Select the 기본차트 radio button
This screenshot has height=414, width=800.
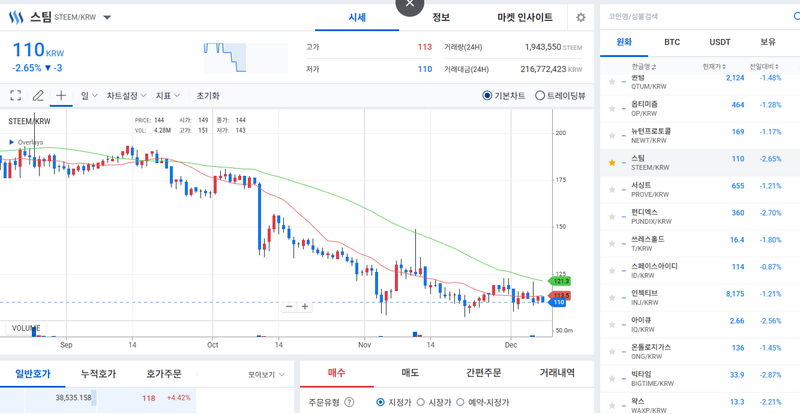tap(487, 96)
